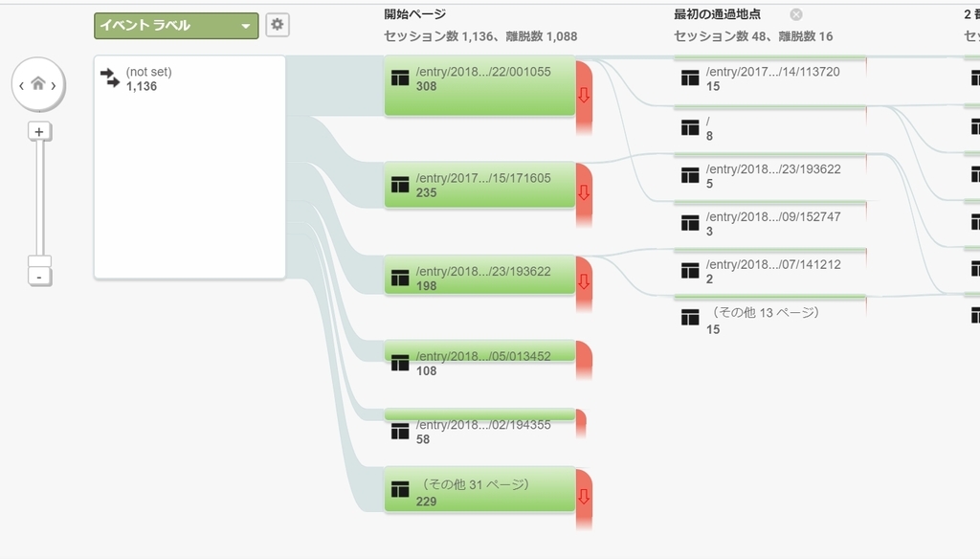The image size is (980, 559).
Task: Select start page node /entry/2018.../23/193622 with 198
Action: (479, 275)
